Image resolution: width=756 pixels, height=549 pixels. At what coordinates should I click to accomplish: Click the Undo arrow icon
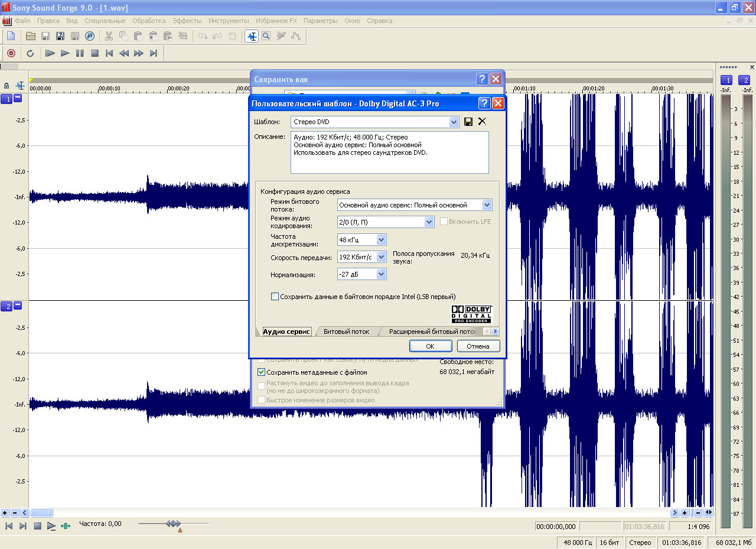203,36
